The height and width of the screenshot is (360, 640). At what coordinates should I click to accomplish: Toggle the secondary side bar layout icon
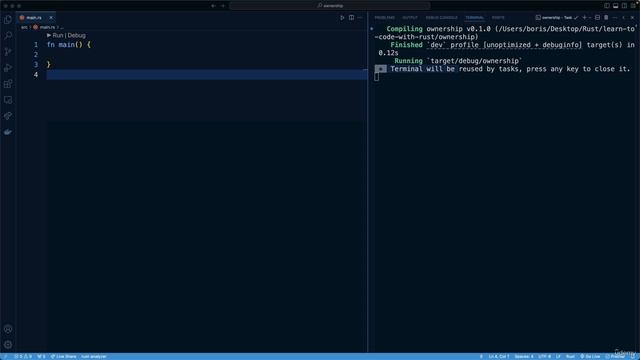coord(624,6)
